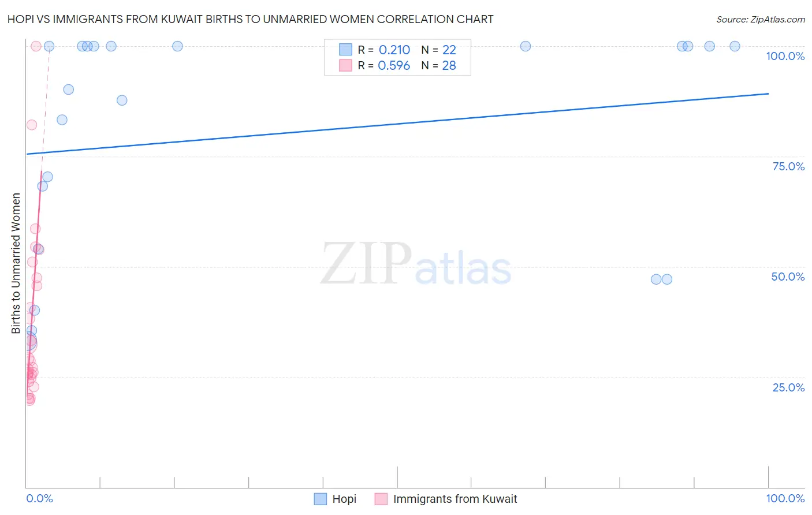
Task: Click the blue swatch beside R = 0.210
Action: coord(345,50)
